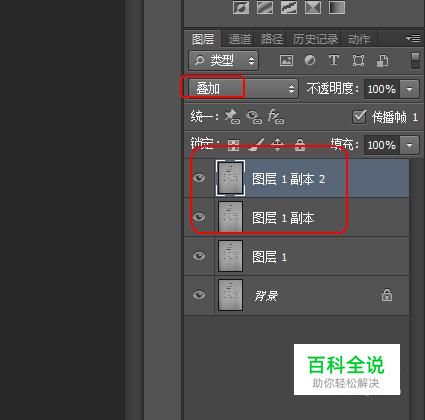Image resolution: width=425 pixels, height=420 pixels.
Task: Unify layer visibility icon
Action: coord(254,117)
